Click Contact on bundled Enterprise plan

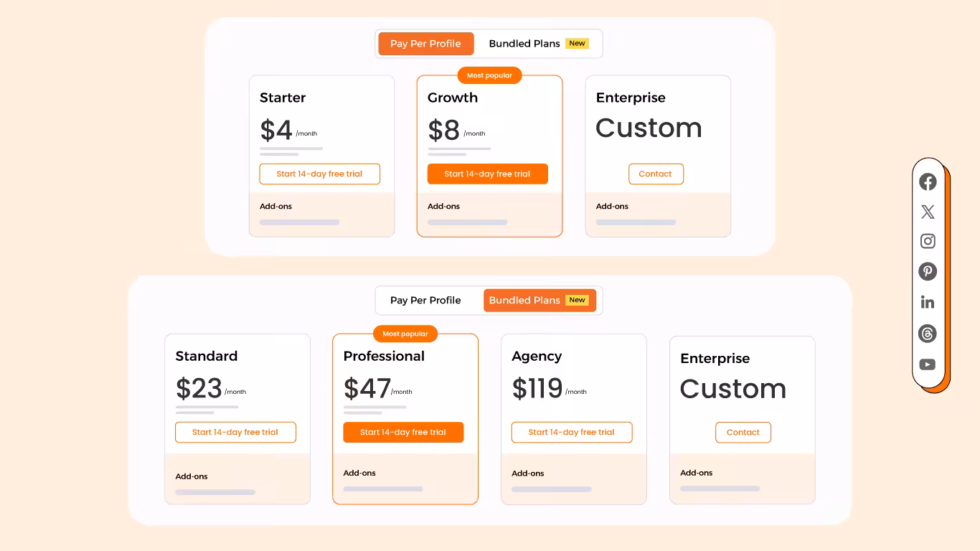coord(743,432)
